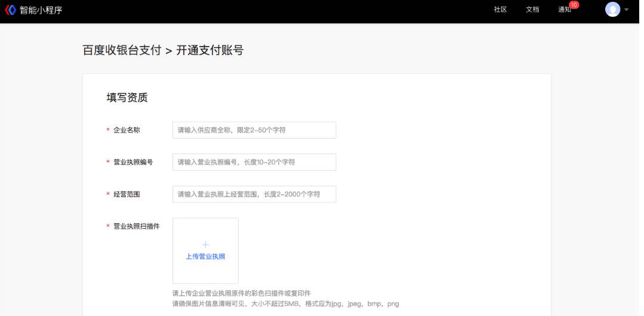Click the 上传营业执照 upload text

coord(205,256)
